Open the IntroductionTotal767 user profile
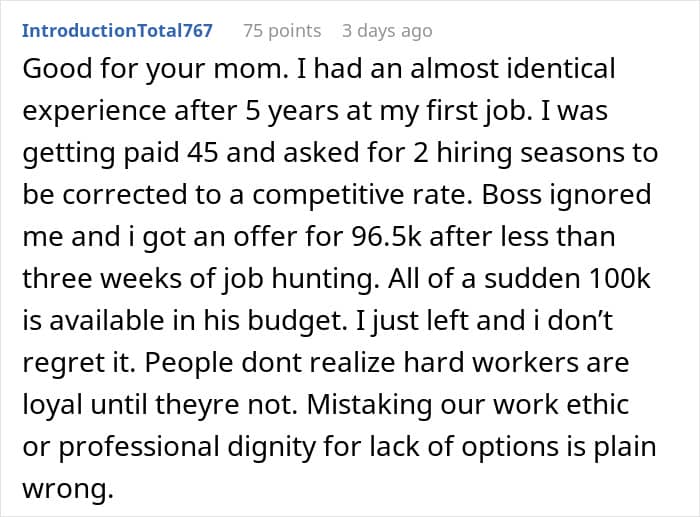The image size is (700, 517). 117,30
